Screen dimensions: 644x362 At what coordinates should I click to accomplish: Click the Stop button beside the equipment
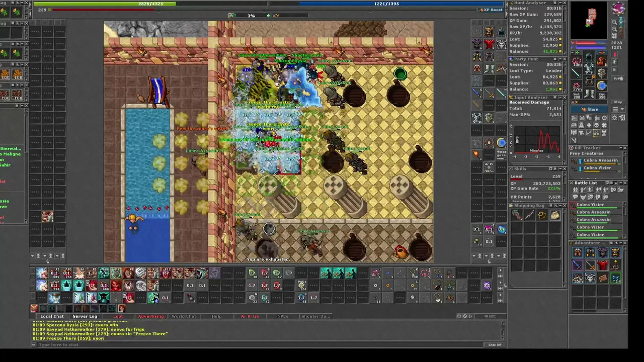[x=619, y=102]
